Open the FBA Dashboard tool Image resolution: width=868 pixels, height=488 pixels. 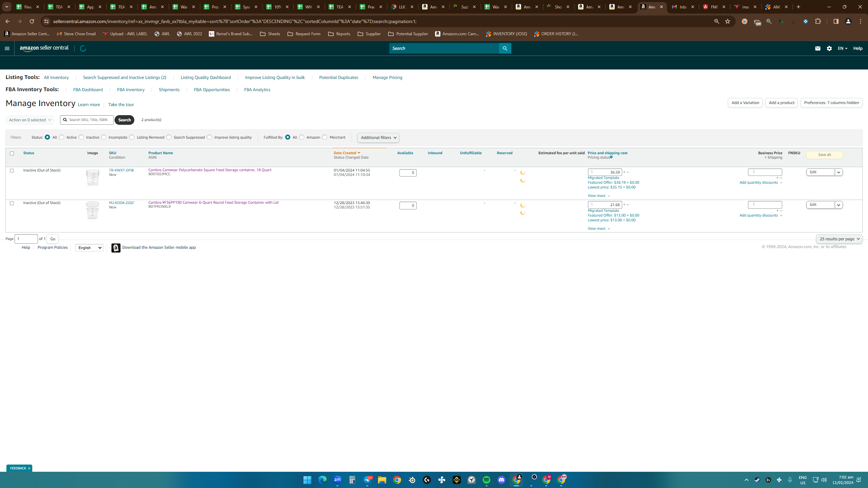coord(88,90)
